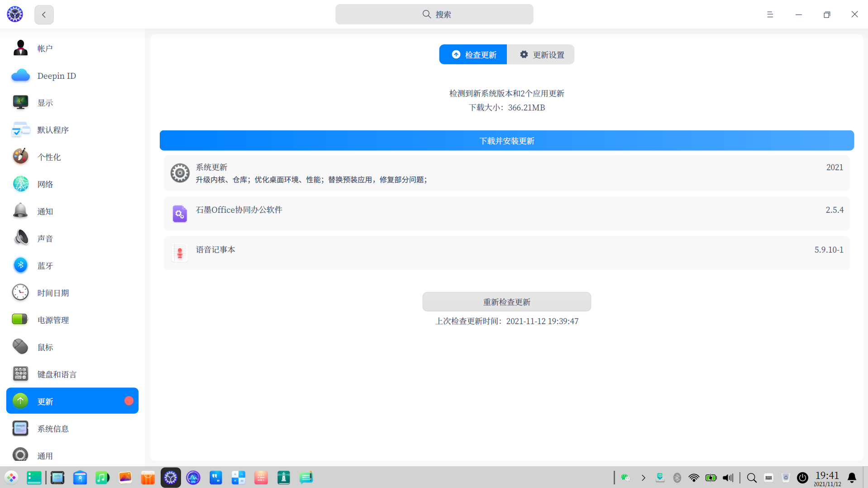
Task: Open the Deepin ID cloud icon
Action: [20, 75]
